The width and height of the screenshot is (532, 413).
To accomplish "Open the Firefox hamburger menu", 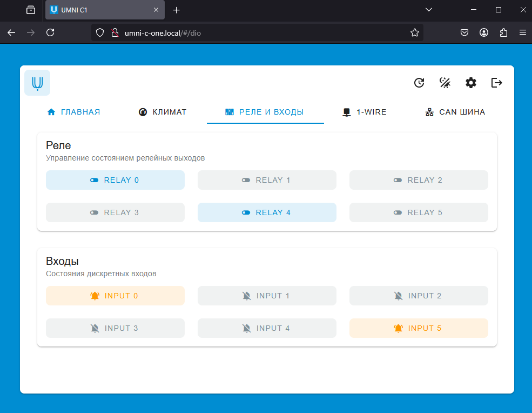I will tap(522, 32).
